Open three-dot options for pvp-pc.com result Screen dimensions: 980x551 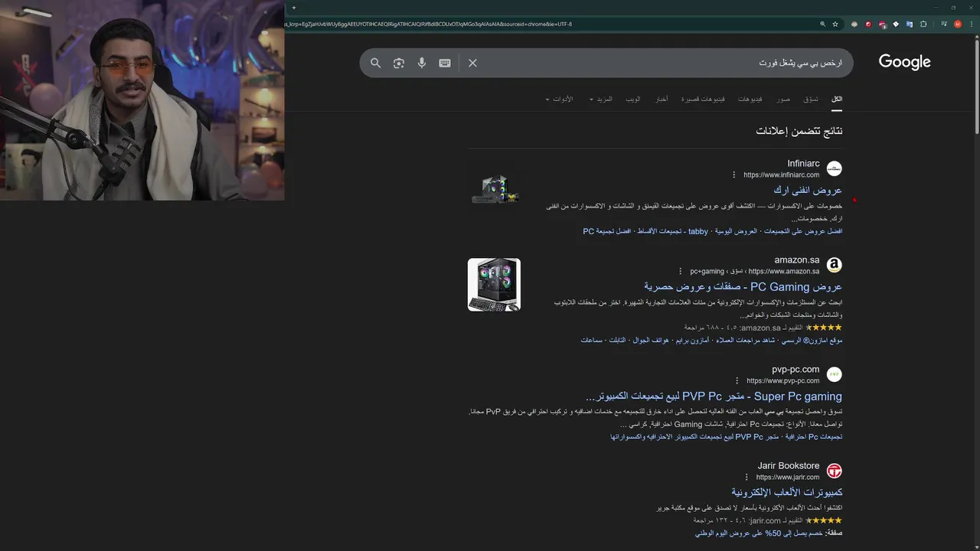coord(737,381)
